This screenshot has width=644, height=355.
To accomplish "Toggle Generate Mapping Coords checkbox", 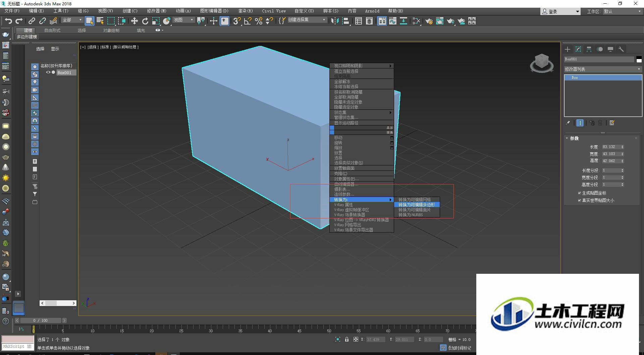I will click(x=579, y=193).
